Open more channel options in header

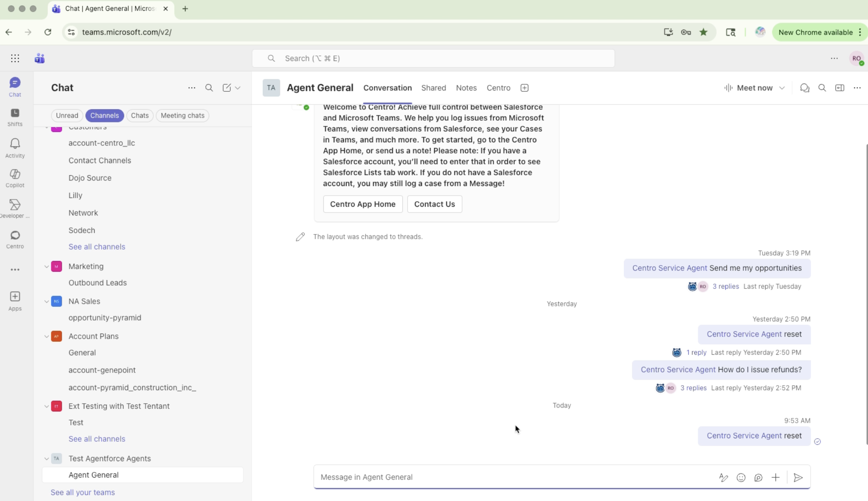857,88
